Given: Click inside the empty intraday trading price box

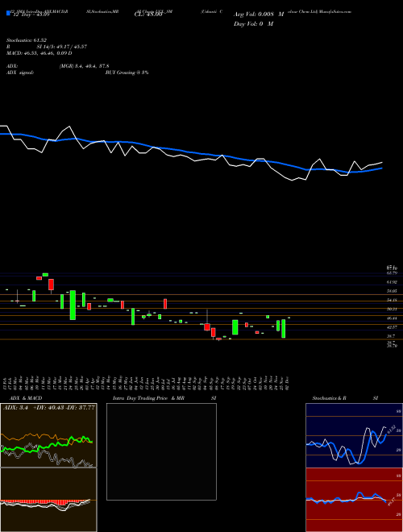Looking at the screenshot, I should [x=161, y=451].
